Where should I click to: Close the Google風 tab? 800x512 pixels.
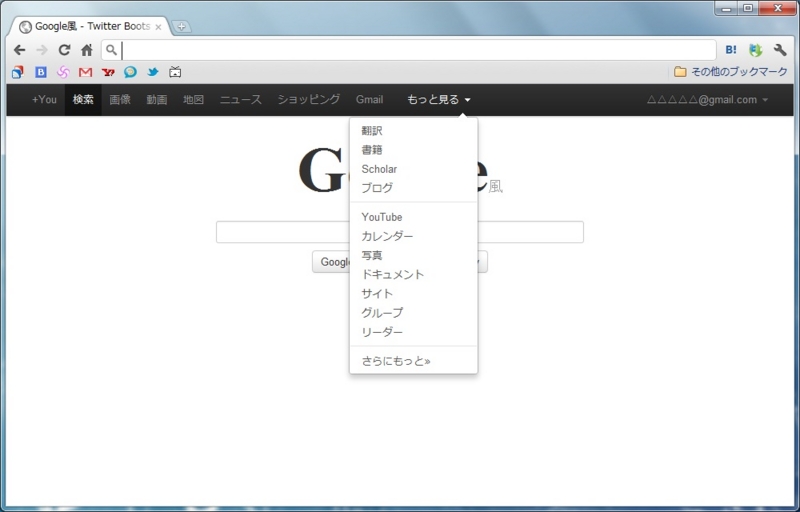pos(158,27)
